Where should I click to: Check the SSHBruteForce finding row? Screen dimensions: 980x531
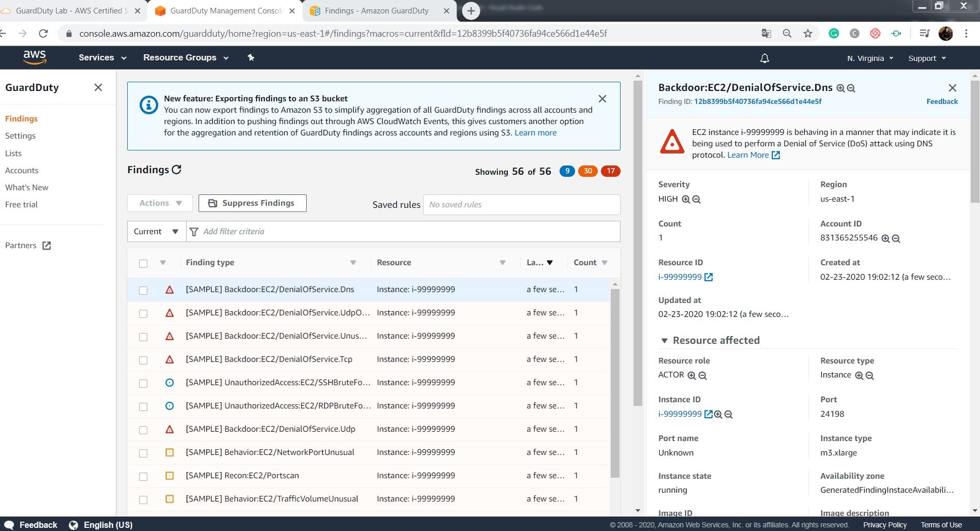point(143,384)
